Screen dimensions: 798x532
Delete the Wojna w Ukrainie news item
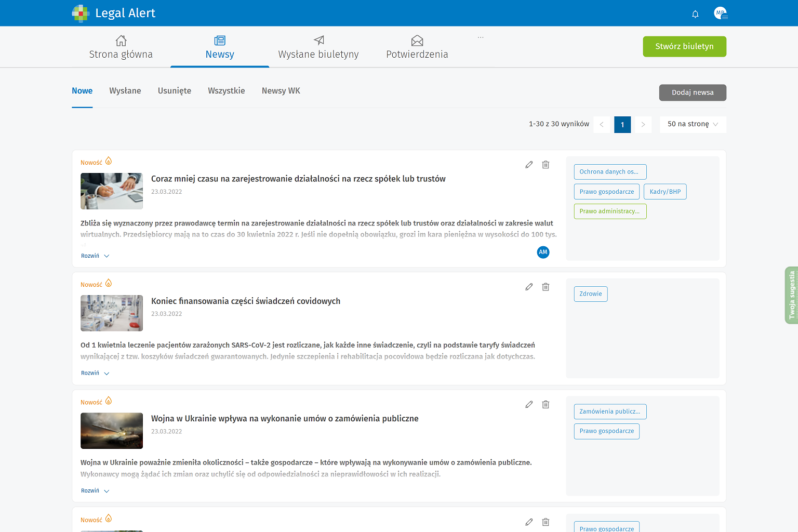coord(546,404)
